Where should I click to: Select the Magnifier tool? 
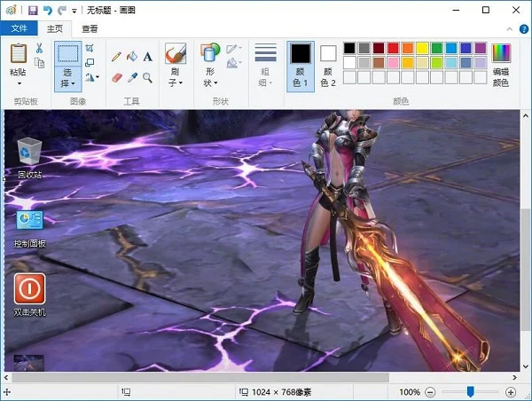pos(147,78)
